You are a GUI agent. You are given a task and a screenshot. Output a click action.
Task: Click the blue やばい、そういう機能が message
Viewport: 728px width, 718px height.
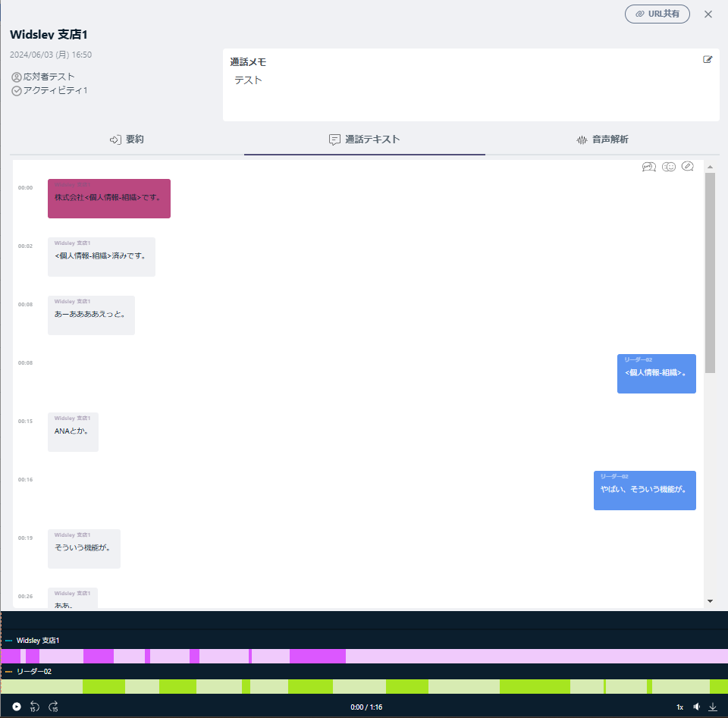coord(644,490)
